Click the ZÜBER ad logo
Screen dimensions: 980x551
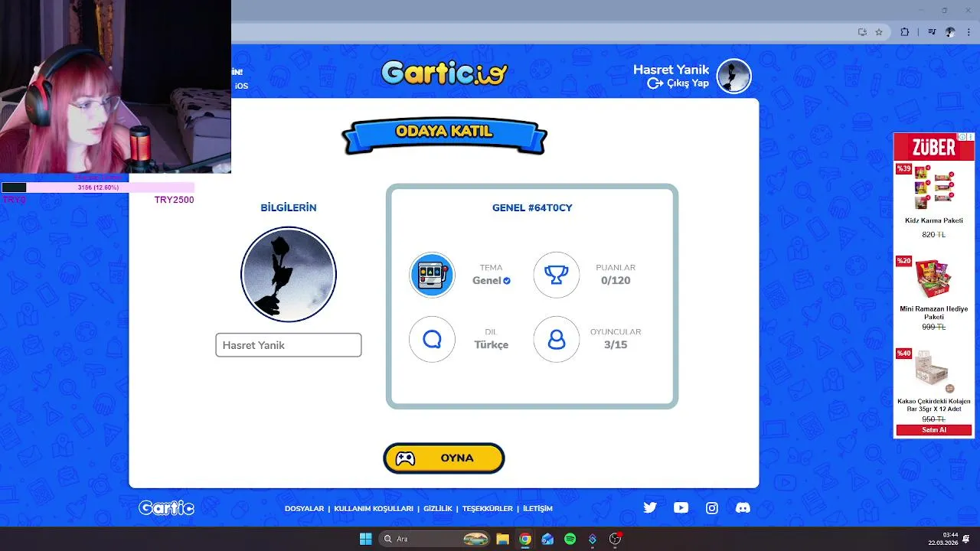[x=933, y=147]
